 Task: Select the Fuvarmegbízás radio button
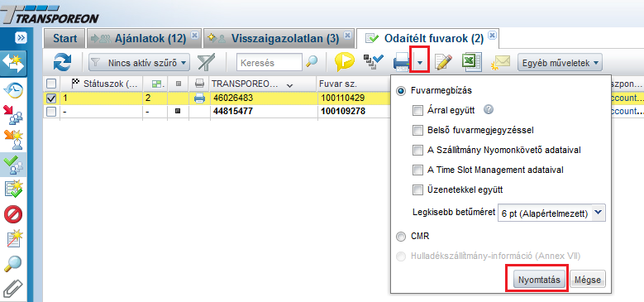[x=400, y=91]
